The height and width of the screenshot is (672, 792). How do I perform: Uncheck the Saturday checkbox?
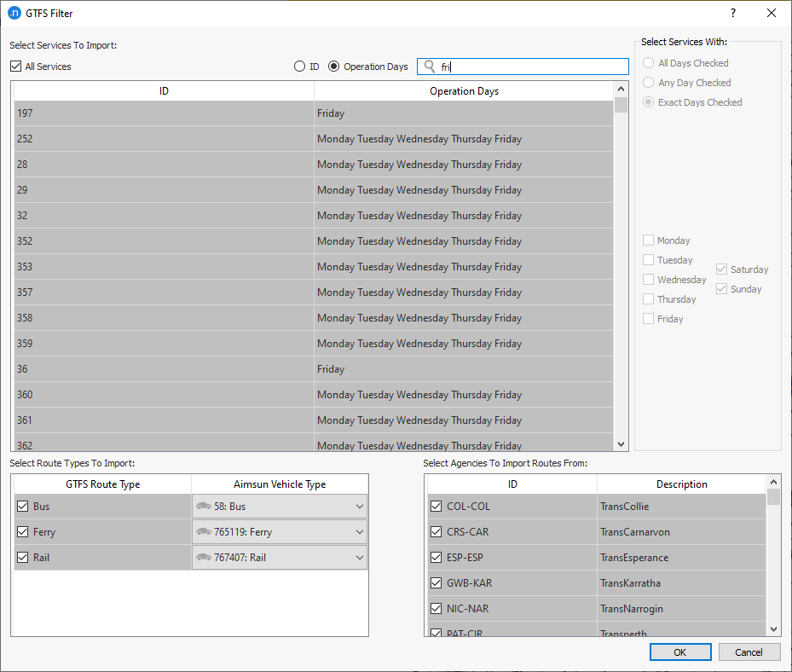tap(721, 269)
